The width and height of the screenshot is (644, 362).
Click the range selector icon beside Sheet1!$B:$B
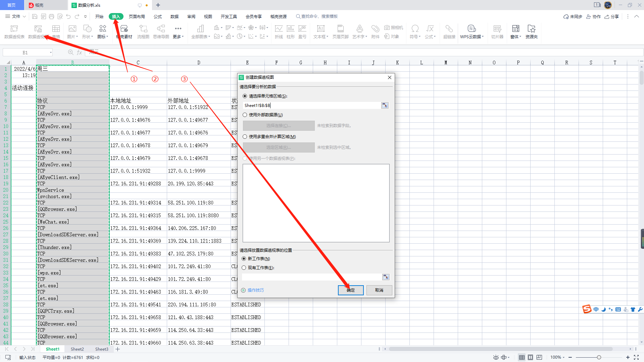385,105
